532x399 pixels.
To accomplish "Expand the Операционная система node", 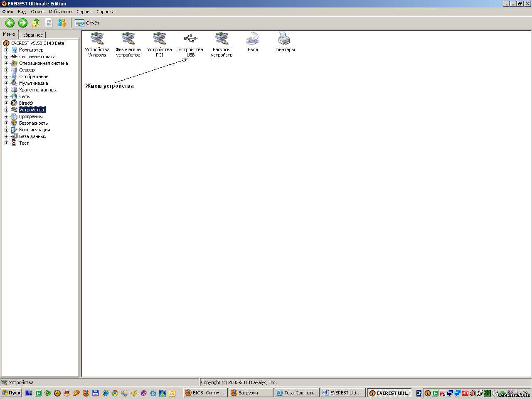I will pos(6,63).
